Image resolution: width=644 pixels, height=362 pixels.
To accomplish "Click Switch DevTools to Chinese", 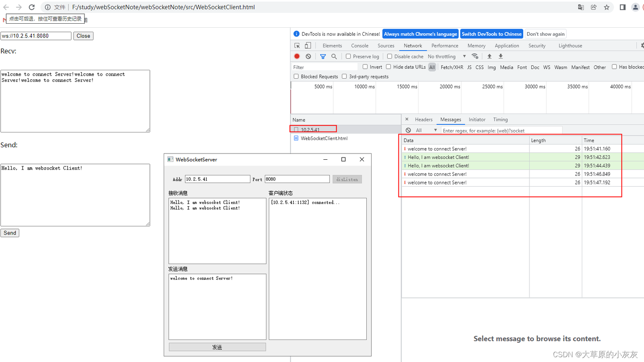I will click(491, 34).
